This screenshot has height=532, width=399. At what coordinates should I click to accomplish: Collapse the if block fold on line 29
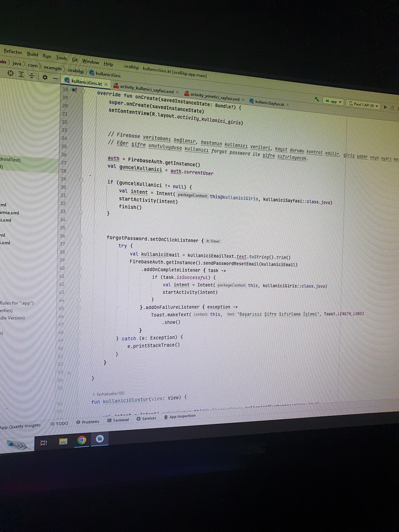pyautogui.click(x=81, y=180)
